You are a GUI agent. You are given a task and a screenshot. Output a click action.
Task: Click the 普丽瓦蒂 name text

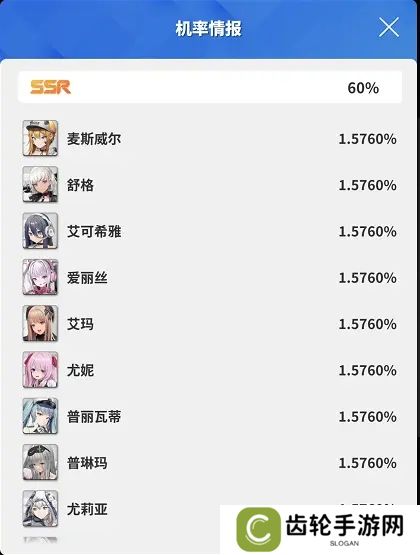pos(94,417)
